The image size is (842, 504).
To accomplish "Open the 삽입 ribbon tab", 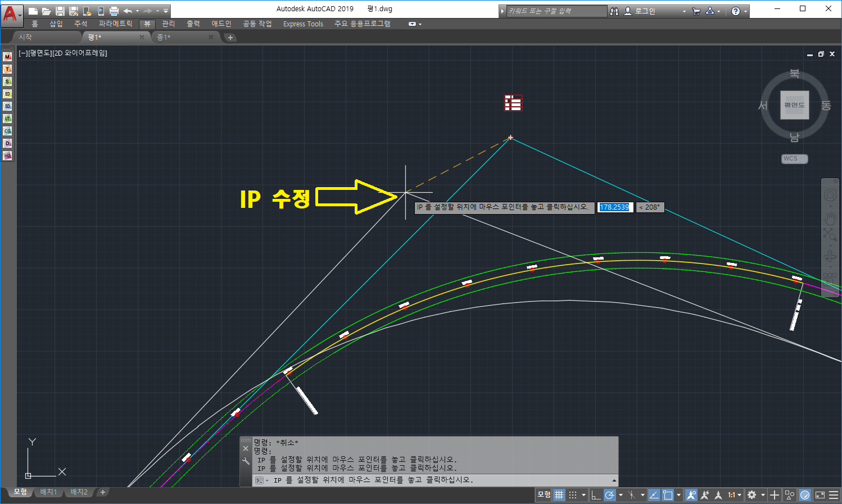I will point(56,24).
